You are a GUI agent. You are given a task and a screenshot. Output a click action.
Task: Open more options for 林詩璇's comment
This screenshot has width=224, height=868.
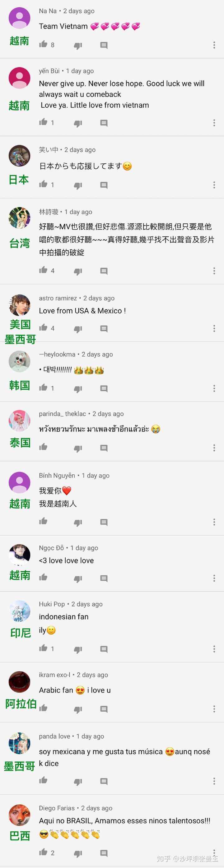[214, 271]
